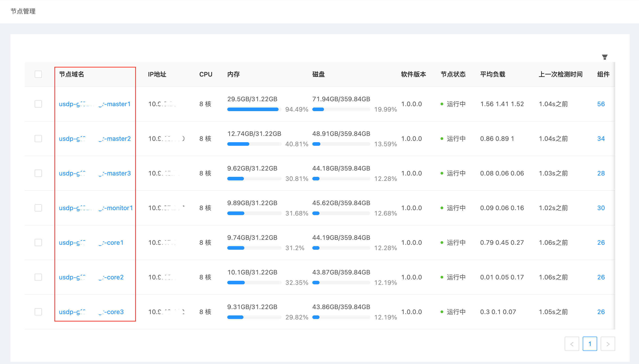Click the load value 0.01 0.05 0.17
Image resolution: width=639 pixels, height=364 pixels.
coord(502,277)
